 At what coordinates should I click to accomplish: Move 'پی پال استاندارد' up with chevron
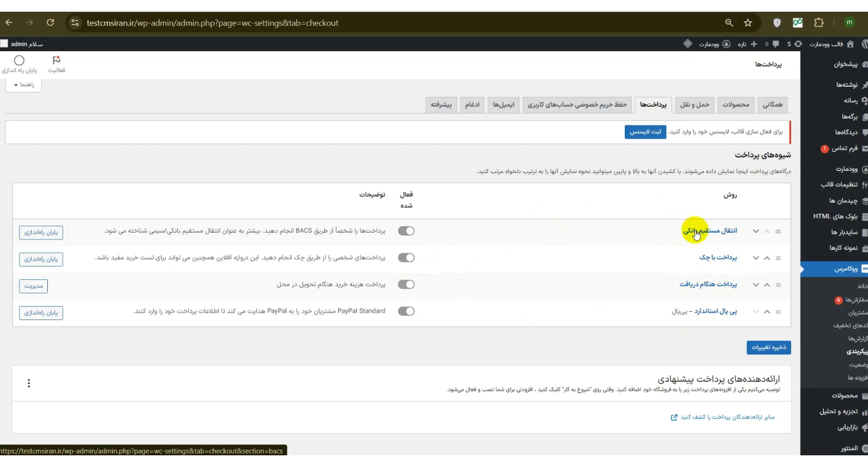[767, 312]
